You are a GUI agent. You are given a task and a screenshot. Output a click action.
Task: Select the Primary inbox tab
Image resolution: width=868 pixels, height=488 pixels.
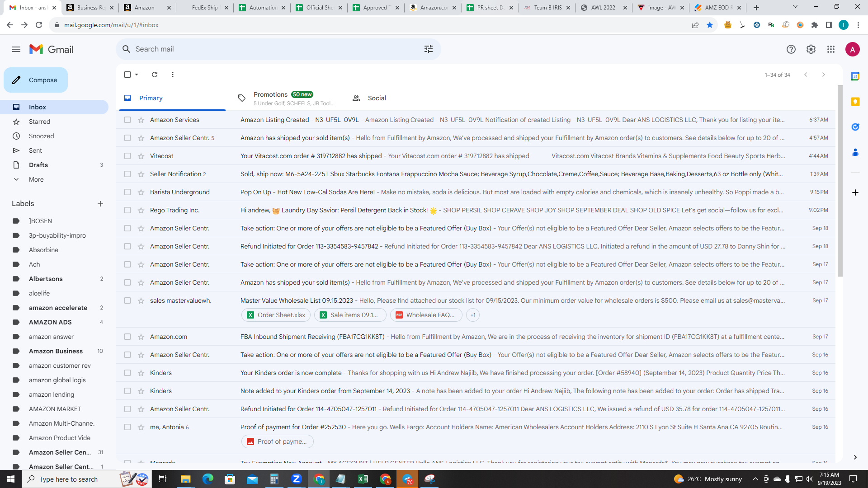click(x=172, y=98)
